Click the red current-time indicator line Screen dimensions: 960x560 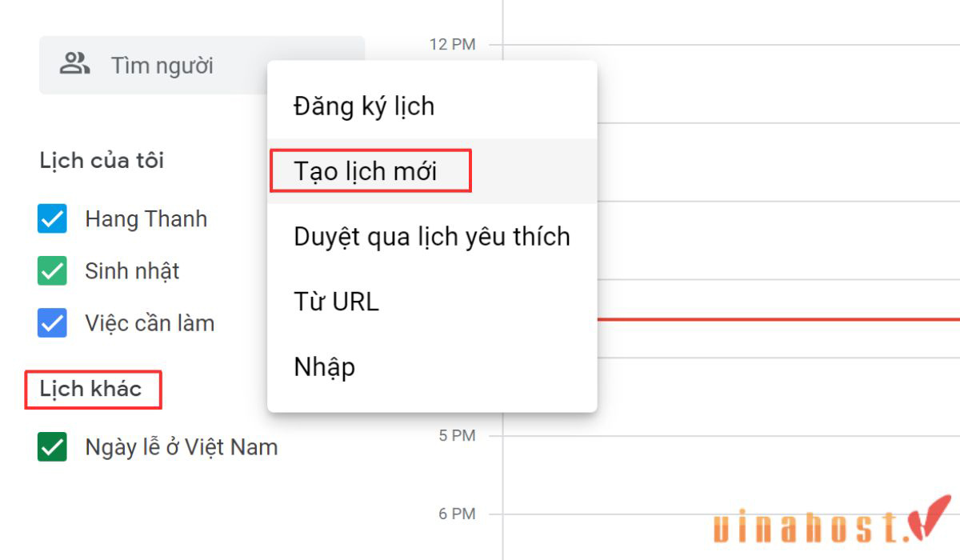pos(778,319)
